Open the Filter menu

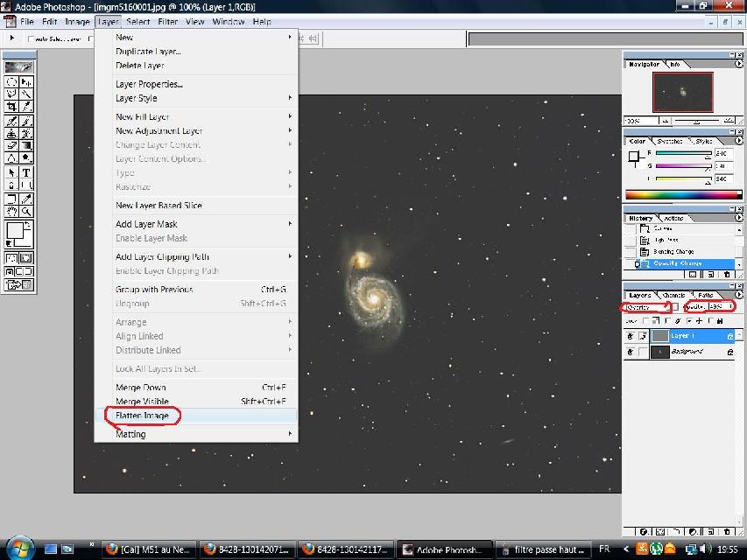coord(167,22)
